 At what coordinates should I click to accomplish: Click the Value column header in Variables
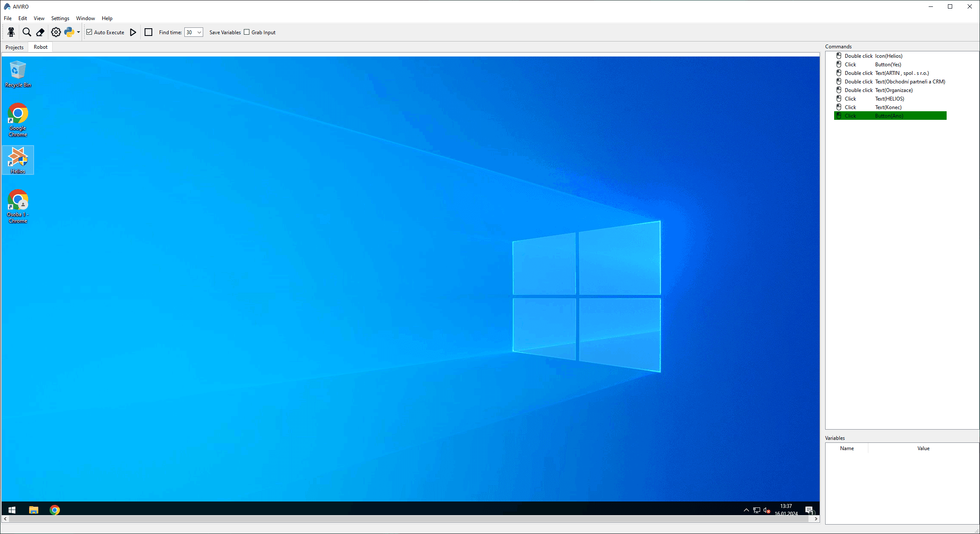[923, 448]
